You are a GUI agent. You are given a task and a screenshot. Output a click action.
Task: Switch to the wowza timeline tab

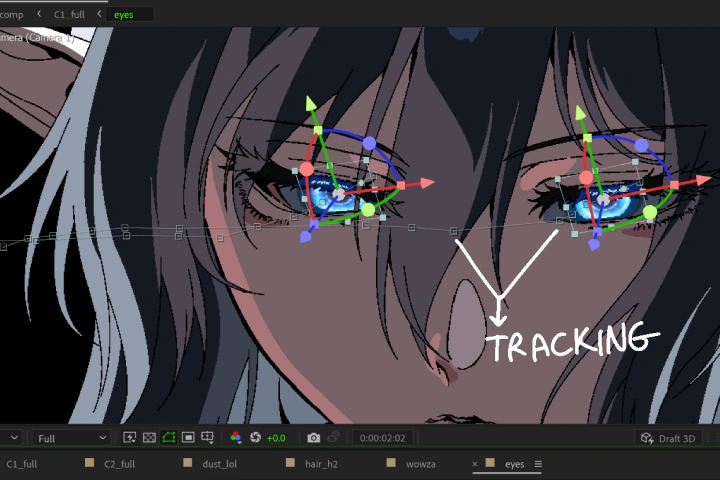tap(421, 464)
